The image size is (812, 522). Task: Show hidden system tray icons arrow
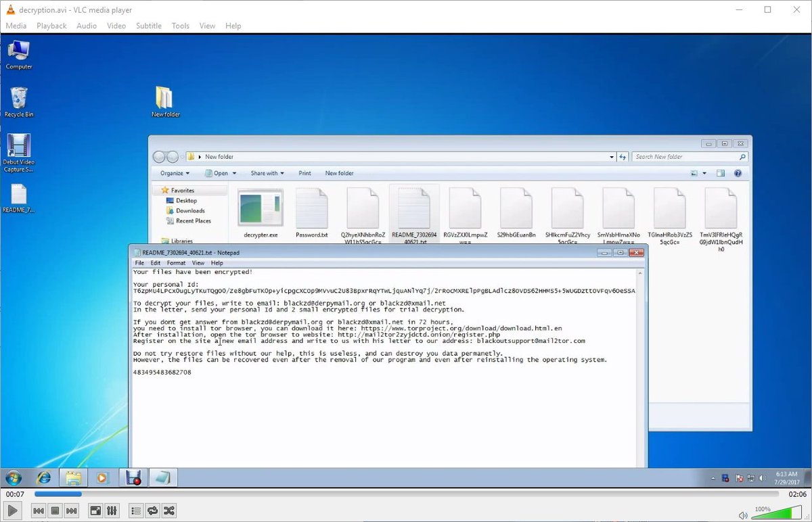pyautogui.click(x=713, y=478)
